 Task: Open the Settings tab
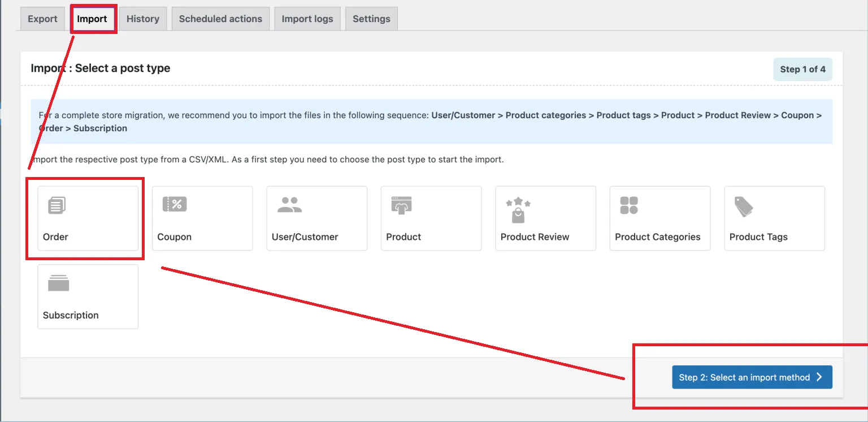coord(371,19)
